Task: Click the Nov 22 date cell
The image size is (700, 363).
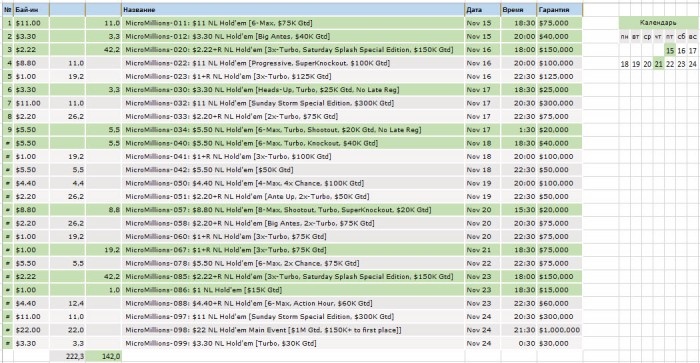Action: (x=482, y=263)
